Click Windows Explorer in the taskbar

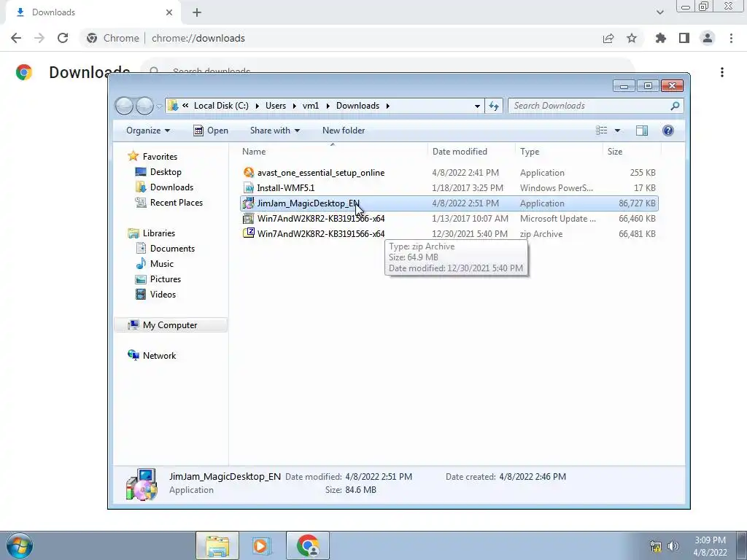(217, 545)
